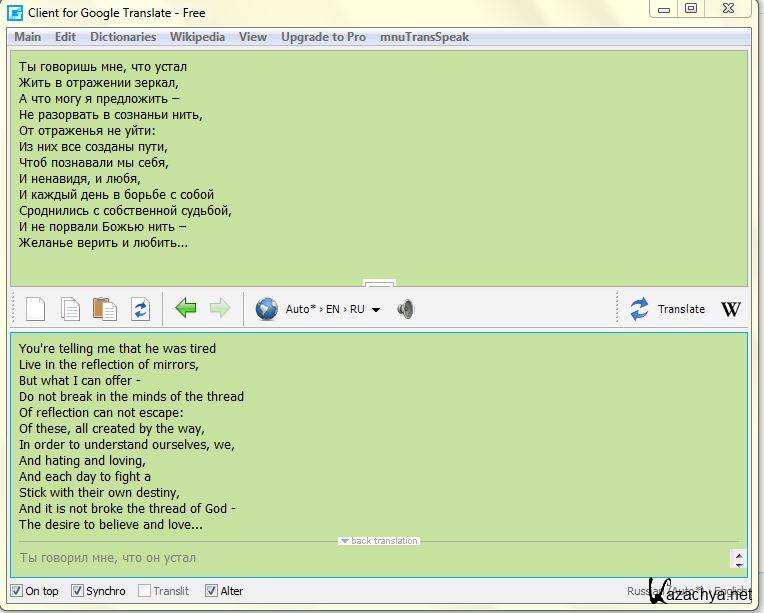Click the splitter handle between text panes
Image resolution: width=764 pixels, height=613 pixels.
click(x=379, y=284)
